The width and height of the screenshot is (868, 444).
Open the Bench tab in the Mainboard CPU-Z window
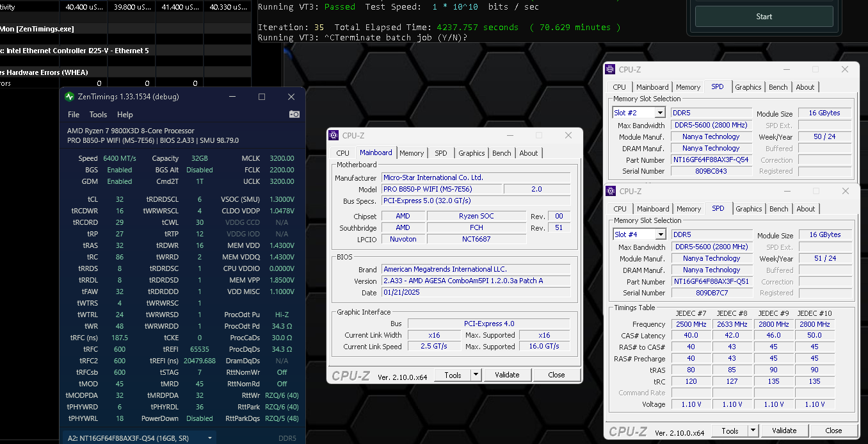(502, 153)
